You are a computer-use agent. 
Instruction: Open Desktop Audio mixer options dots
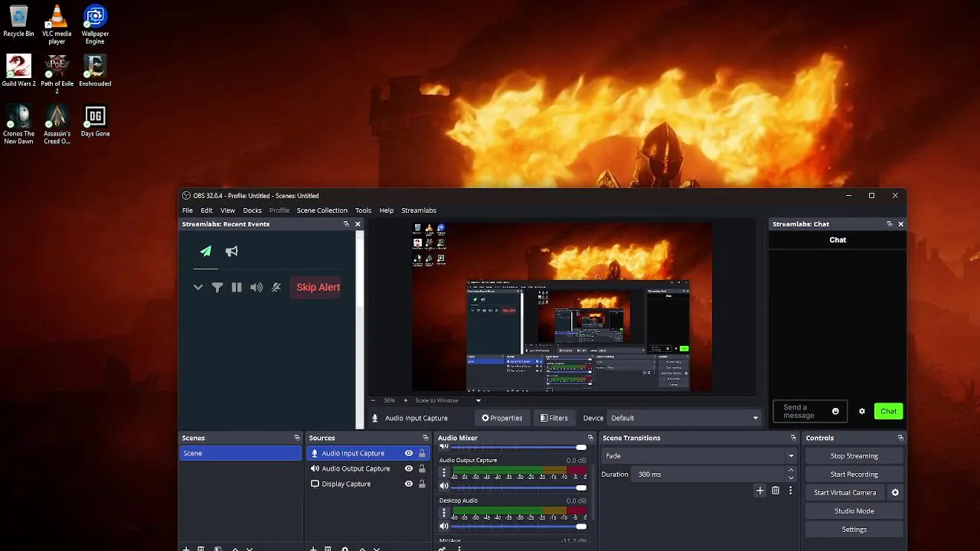(444, 513)
